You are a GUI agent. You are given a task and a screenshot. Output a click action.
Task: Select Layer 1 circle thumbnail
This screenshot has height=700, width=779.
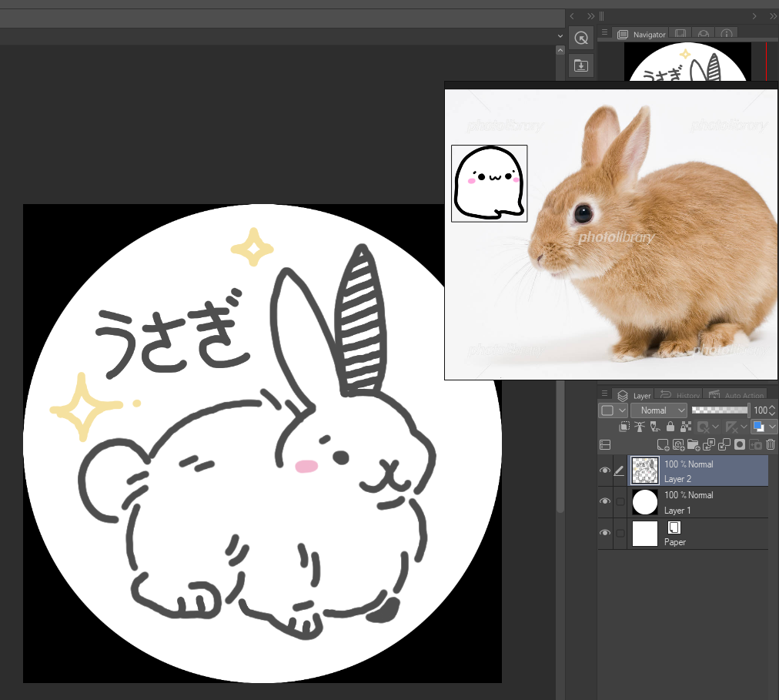(x=644, y=502)
